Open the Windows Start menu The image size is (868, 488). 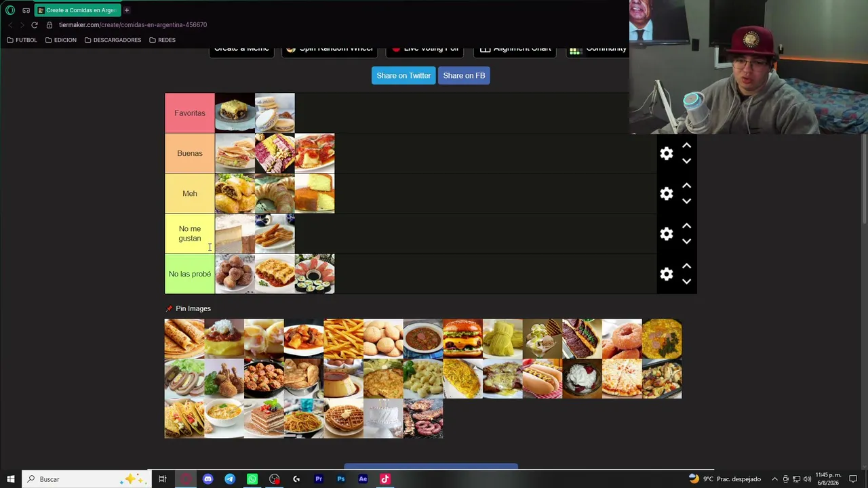coord(11,479)
